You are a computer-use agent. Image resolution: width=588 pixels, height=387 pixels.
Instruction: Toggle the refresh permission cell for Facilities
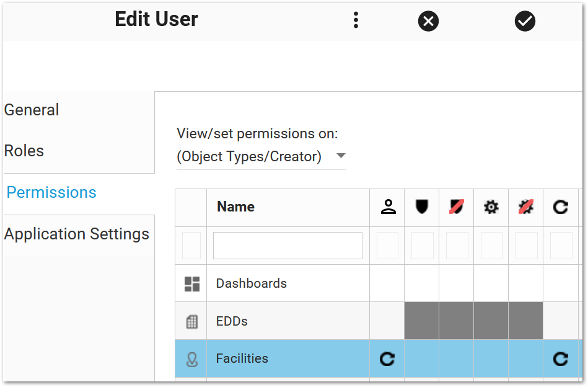[x=560, y=358]
